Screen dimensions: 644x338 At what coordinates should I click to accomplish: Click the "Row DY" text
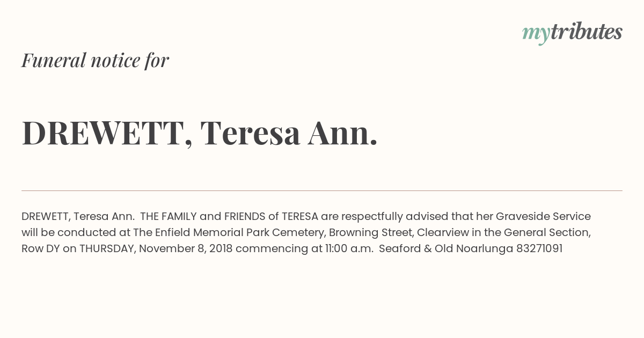41,248
